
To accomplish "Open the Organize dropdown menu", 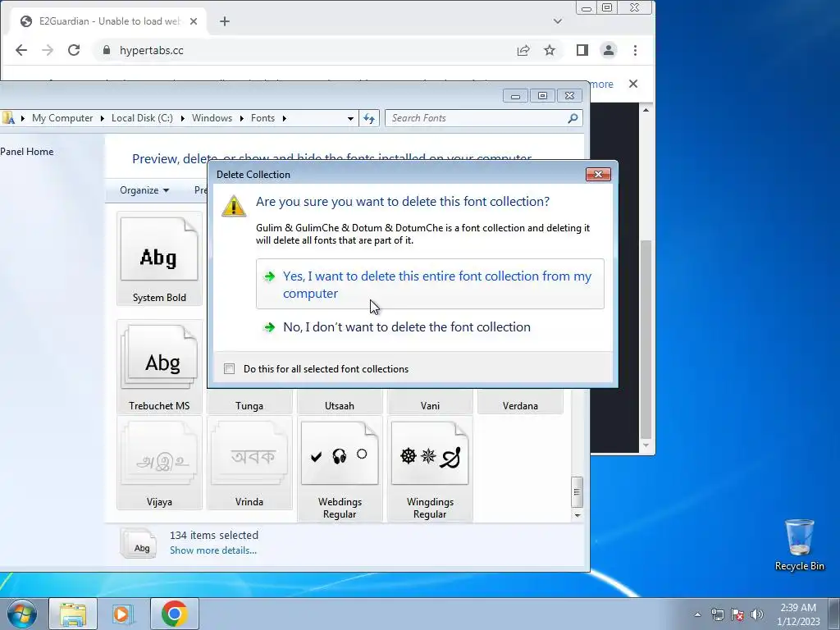I will tap(144, 190).
